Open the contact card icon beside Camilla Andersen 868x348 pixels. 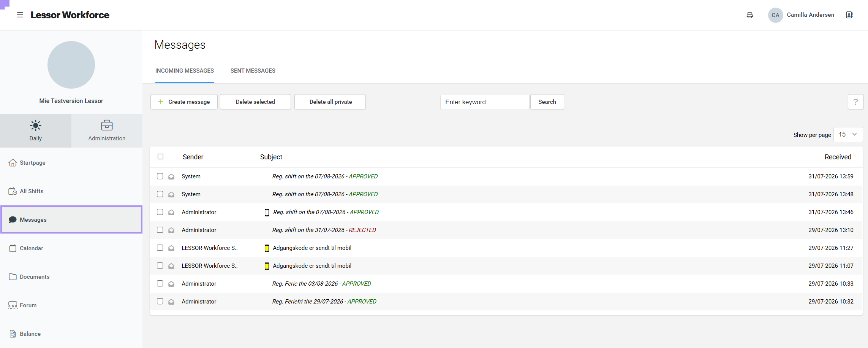point(849,15)
